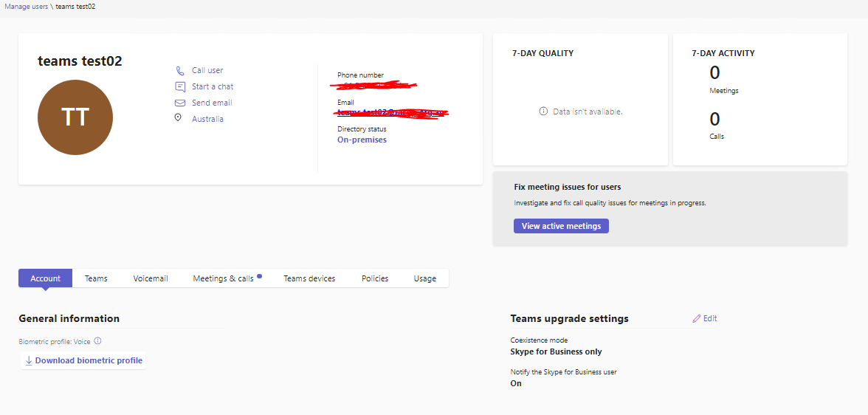
Task: Click the Australia location link
Action: 207,119
